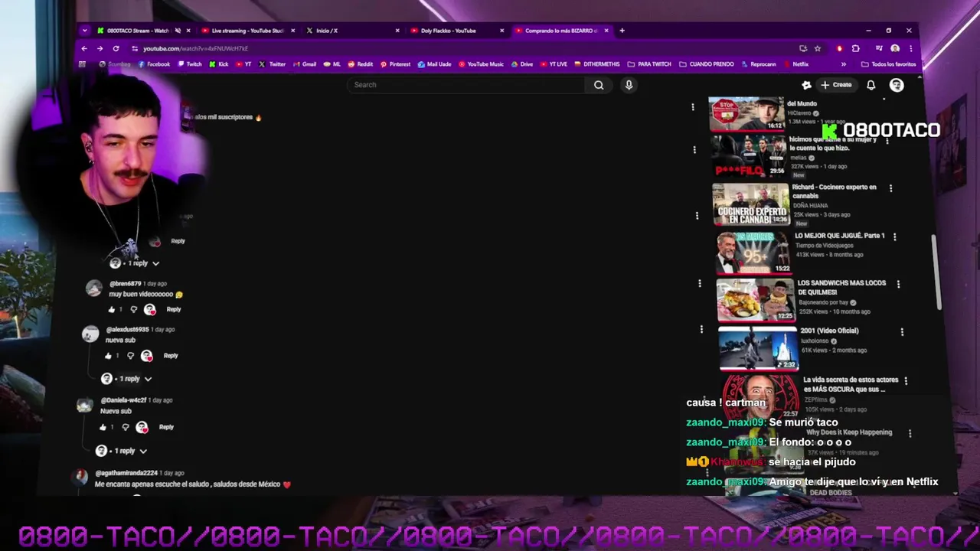
Task: Open the YouTube Music bookmark
Action: [481, 64]
